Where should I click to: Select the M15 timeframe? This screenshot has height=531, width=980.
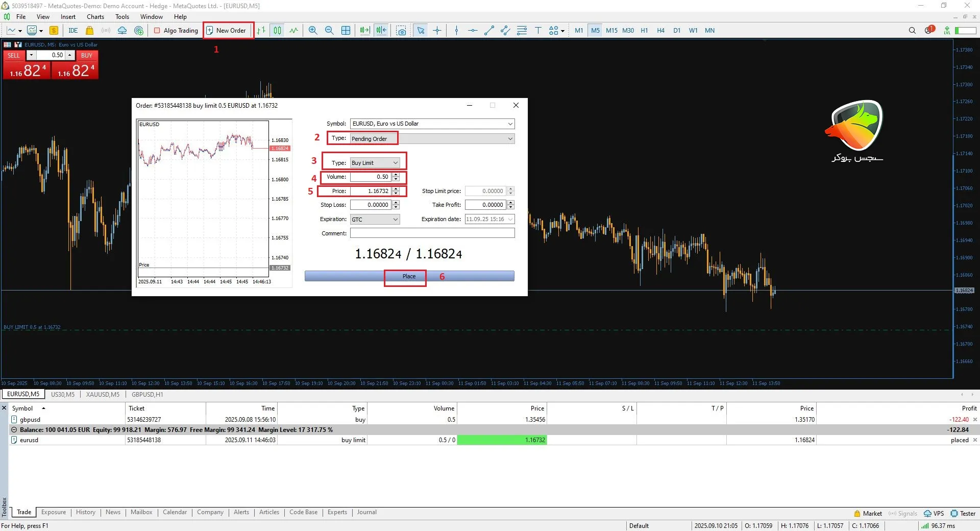[x=611, y=31]
